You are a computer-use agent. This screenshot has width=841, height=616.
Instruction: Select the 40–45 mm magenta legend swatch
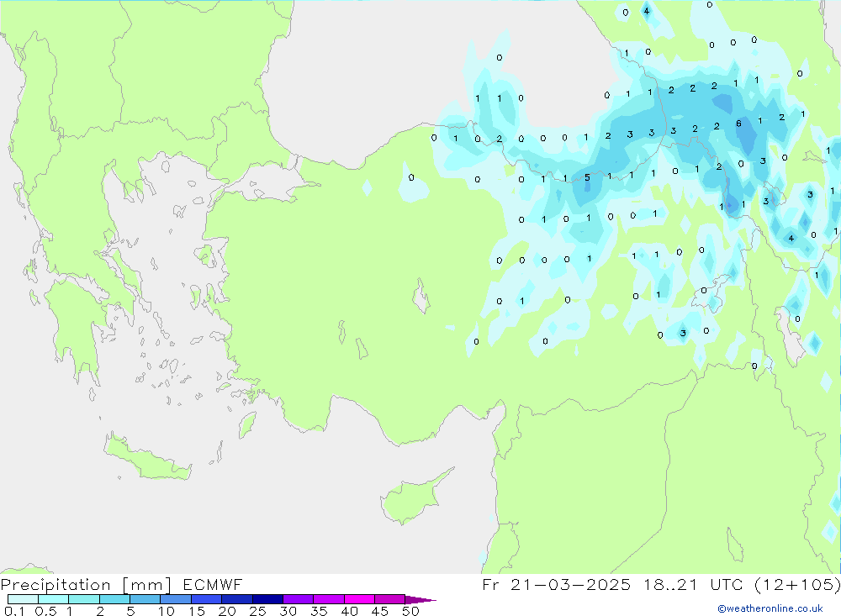click(x=359, y=599)
